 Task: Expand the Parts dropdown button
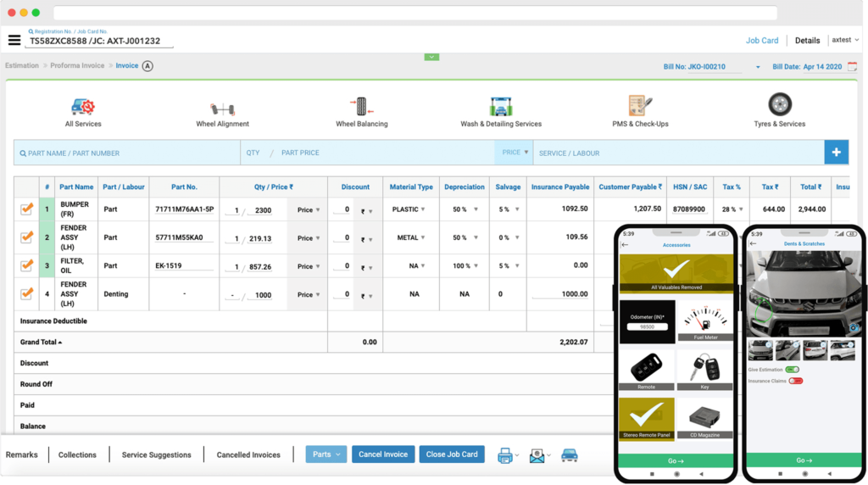point(326,454)
